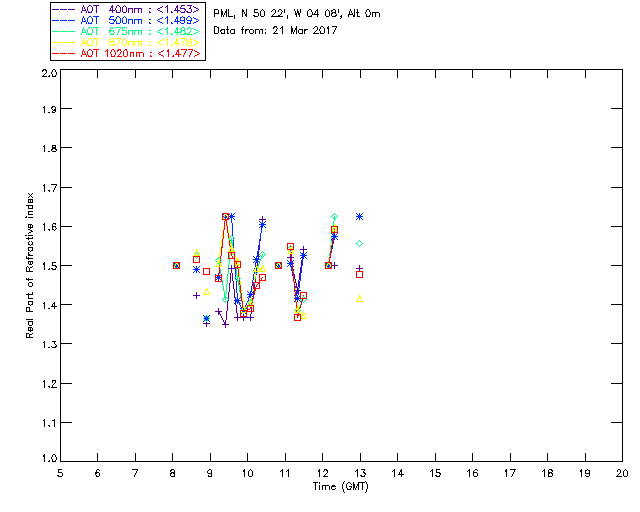Select the green dashed line sample in legend
Image resolution: width=640 pixels, height=512 pixels.
64,31
